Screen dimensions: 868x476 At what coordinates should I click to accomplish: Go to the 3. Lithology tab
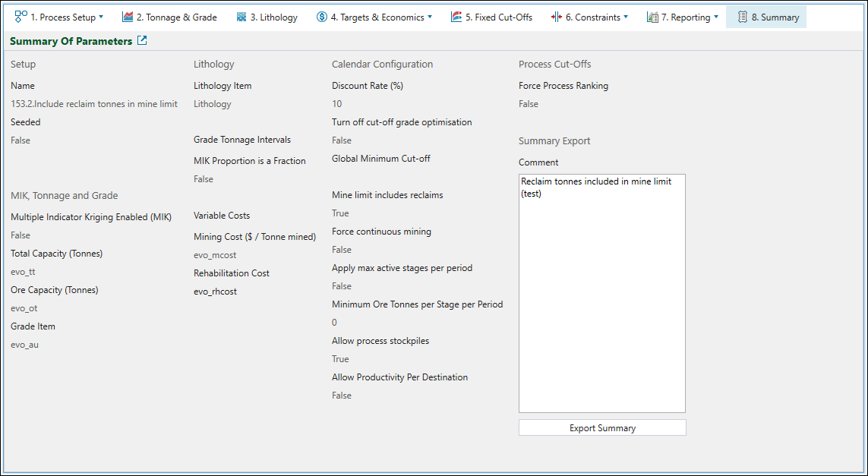[273, 17]
